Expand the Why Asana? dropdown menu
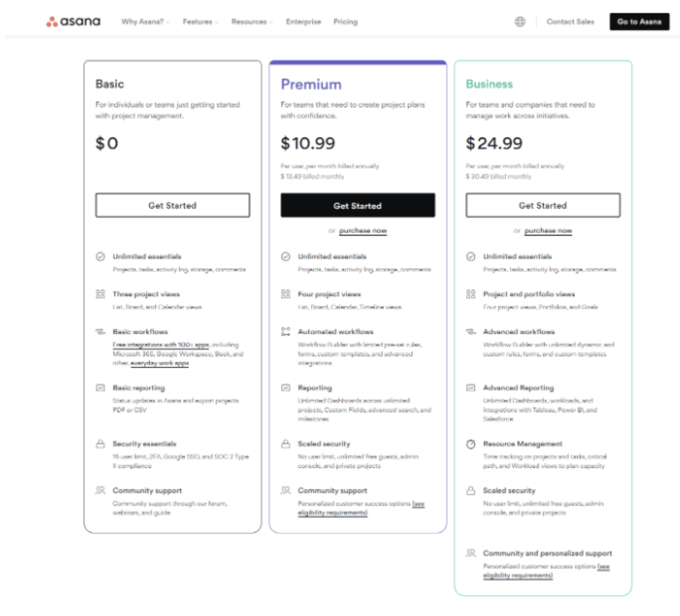Image resolution: width=680 pixels, height=616 pixels. coord(145,22)
